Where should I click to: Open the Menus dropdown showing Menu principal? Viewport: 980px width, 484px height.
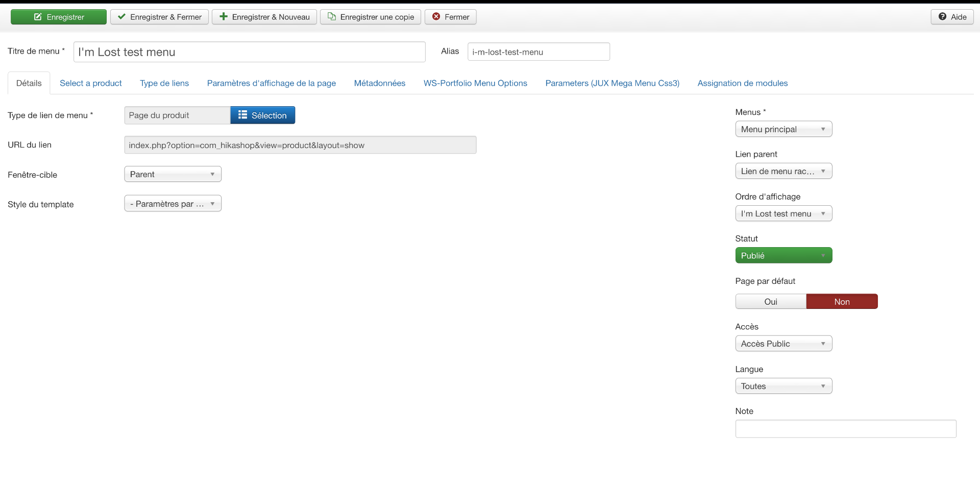point(783,129)
